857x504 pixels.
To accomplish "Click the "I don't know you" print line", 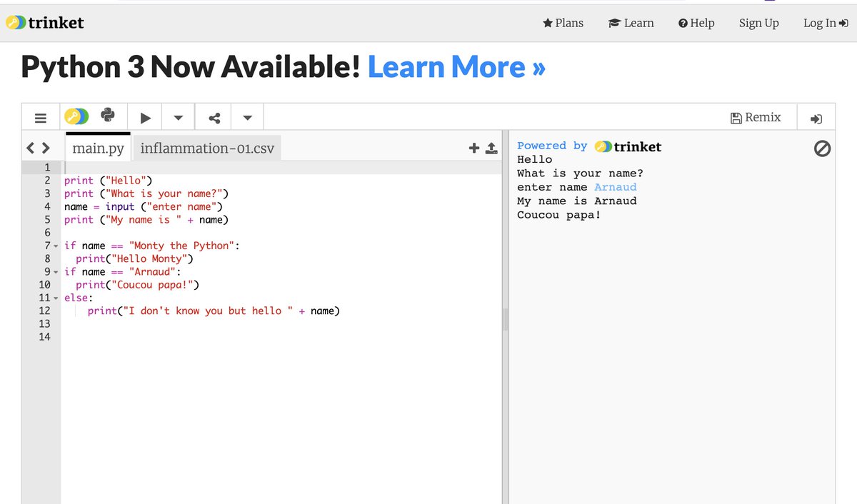I will [x=214, y=311].
